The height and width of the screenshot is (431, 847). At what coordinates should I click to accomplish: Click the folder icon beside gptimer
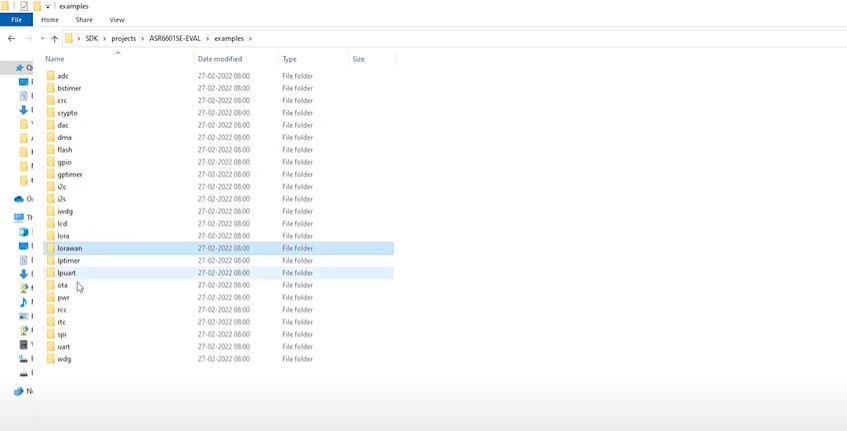coord(50,174)
